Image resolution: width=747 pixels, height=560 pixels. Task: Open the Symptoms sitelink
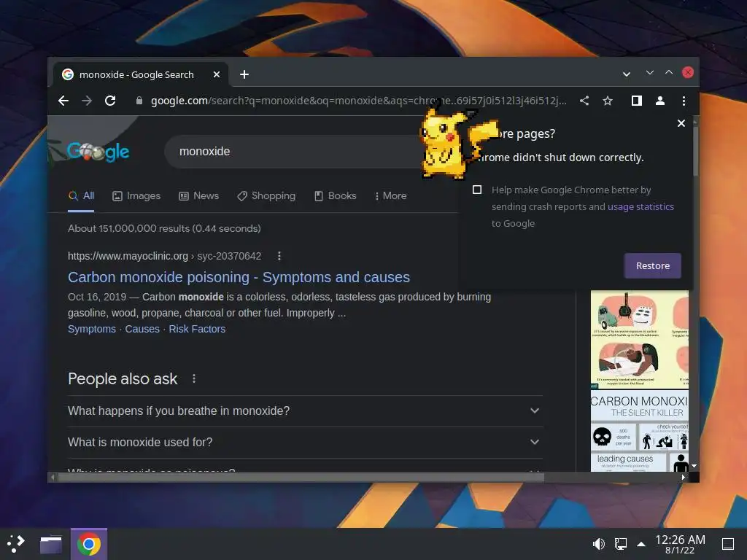coord(91,329)
